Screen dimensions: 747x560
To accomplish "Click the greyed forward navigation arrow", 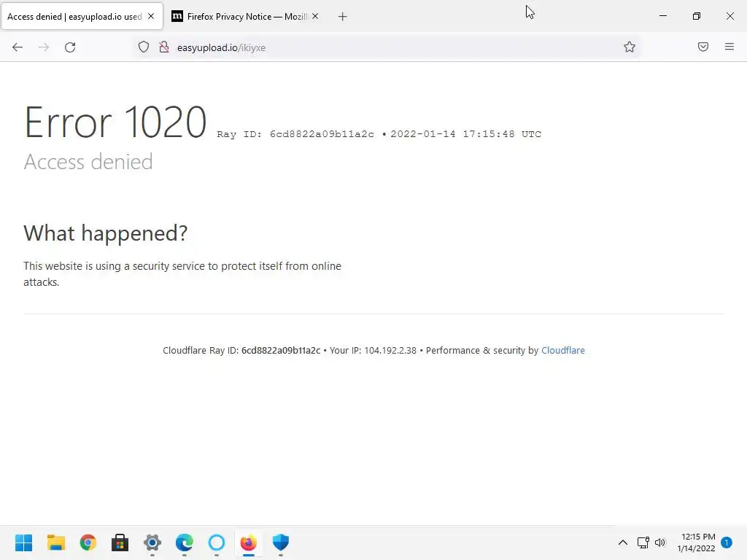I will 44,47.
